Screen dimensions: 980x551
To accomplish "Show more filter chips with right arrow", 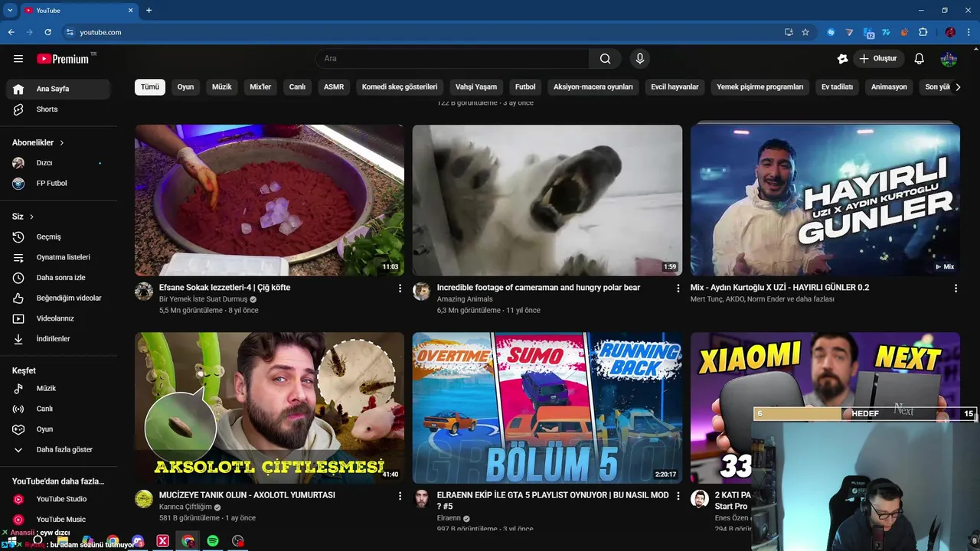I will click(958, 87).
